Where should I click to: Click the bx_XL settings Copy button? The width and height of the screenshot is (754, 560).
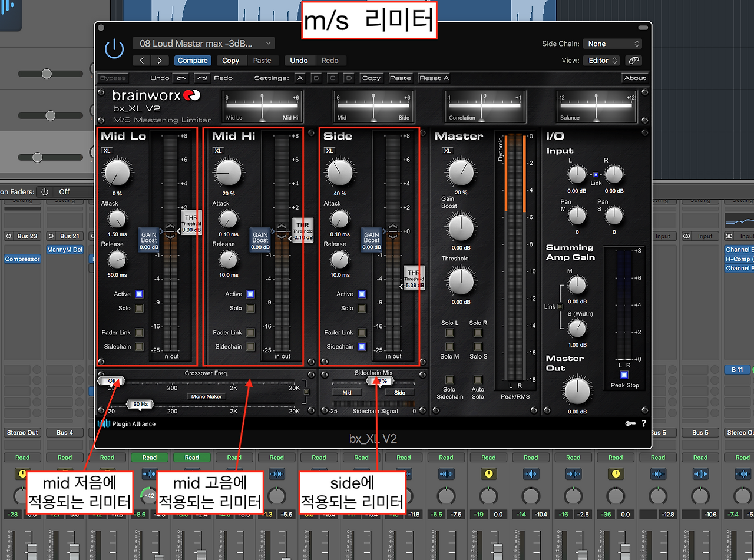[x=371, y=78]
